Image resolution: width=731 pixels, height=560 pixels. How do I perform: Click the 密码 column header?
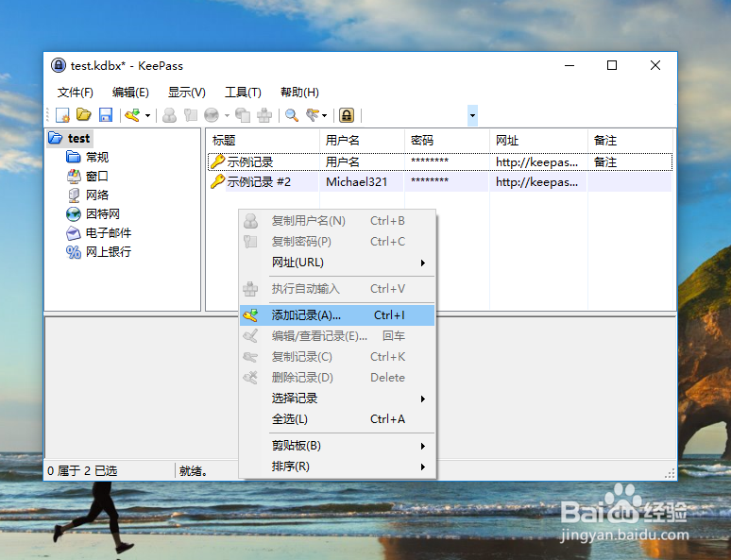(x=447, y=141)
